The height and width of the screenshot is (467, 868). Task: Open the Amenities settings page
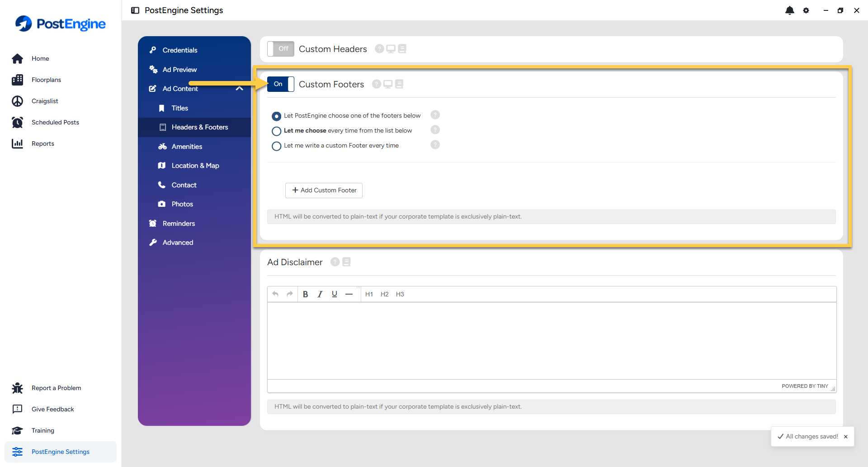coord(194,147)
